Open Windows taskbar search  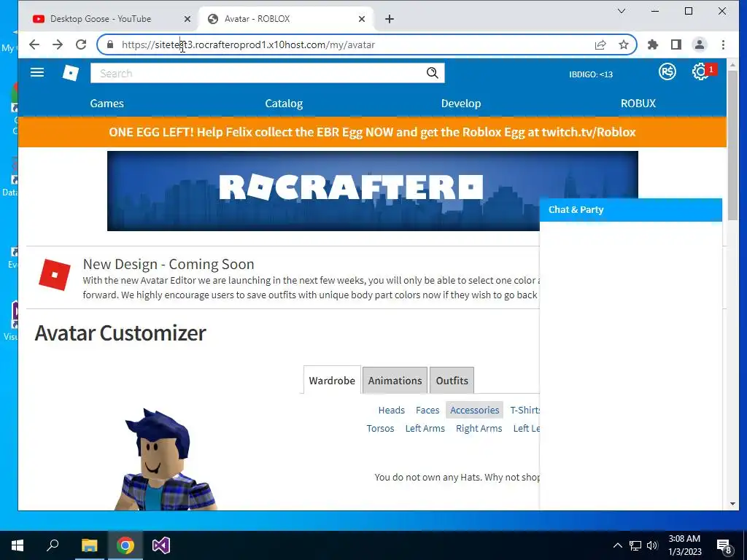(53, 545)
